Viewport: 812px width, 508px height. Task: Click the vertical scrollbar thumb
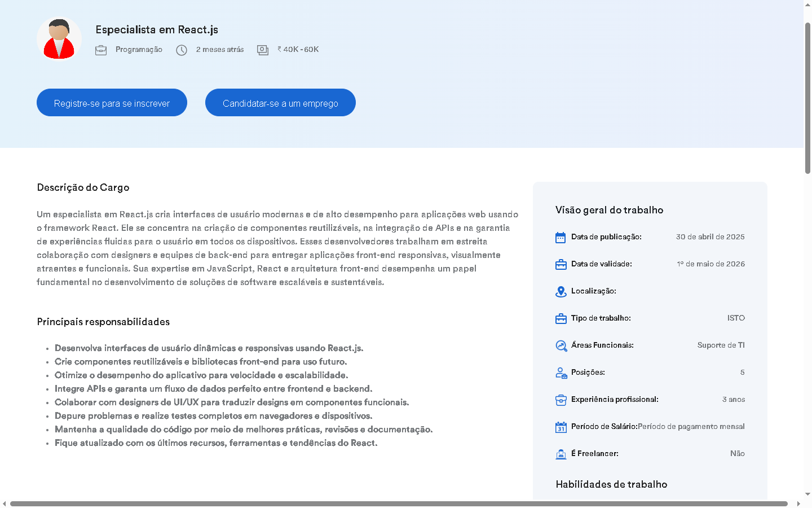coord(807,96)
